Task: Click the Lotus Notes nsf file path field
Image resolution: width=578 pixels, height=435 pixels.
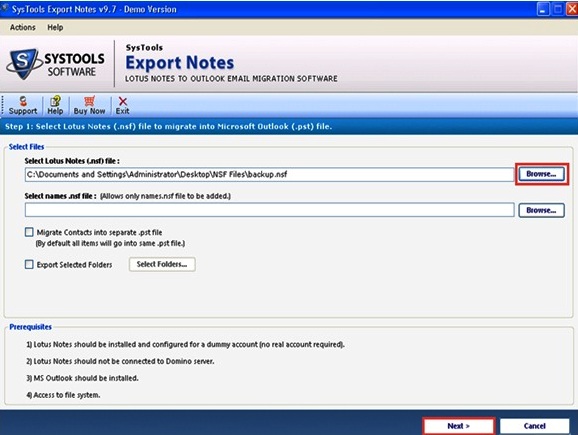Action: click(x=269, y=174)
